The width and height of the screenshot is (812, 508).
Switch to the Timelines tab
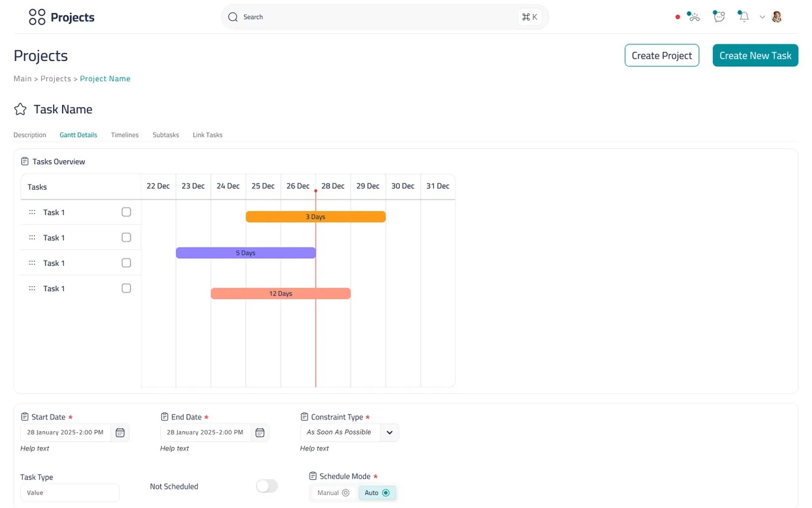[125, 135]
